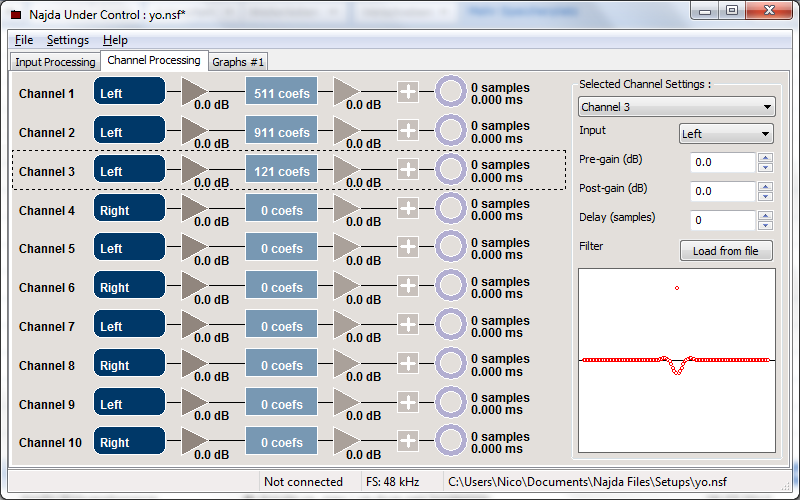Click into the Pre-gain (dB) value field
This screenshot has height=500, width=800.
[x=722, y=162]
